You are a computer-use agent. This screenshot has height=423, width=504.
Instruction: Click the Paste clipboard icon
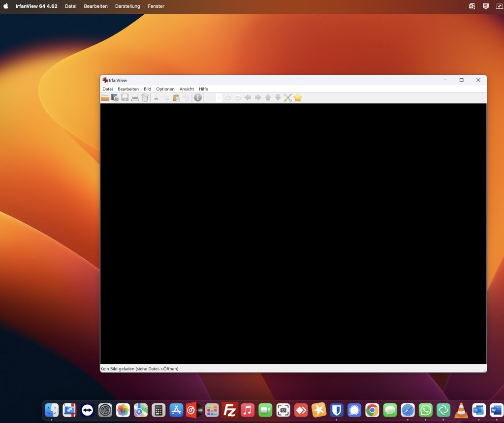tap(176, 98)
